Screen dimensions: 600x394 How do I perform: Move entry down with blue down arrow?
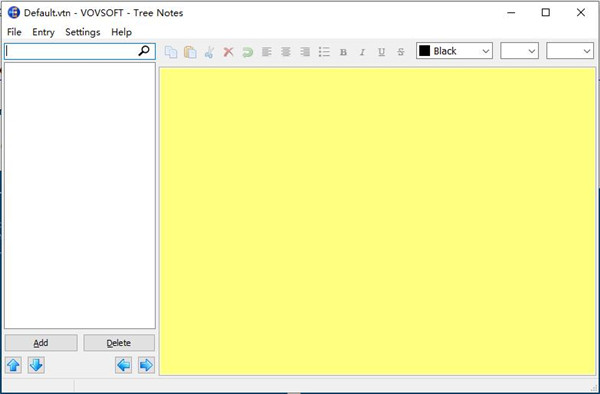[x=36, y=365]
